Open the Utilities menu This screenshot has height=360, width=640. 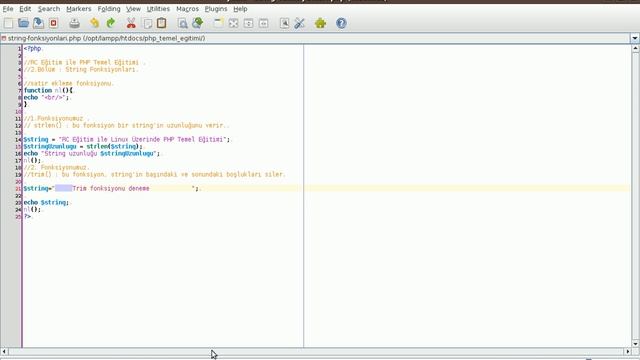click(x=158, y=9)
